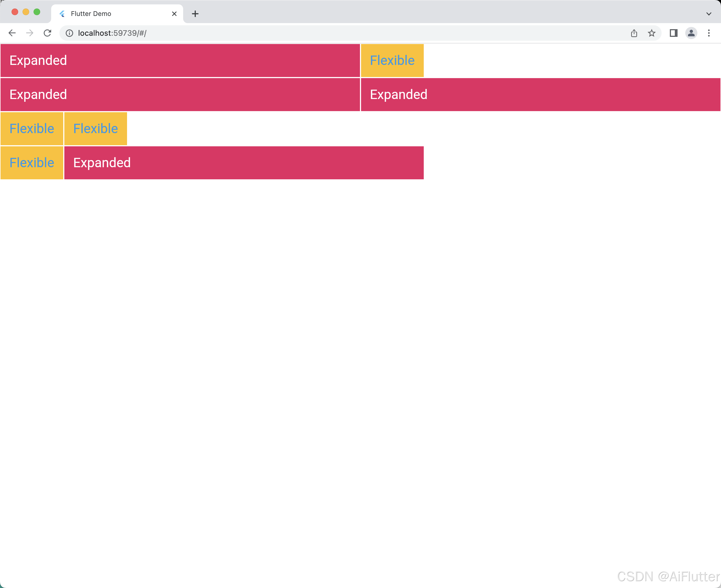Click first Flexible box in third row
The height and width of the screenshot is (588, 721).
point(32,129)
